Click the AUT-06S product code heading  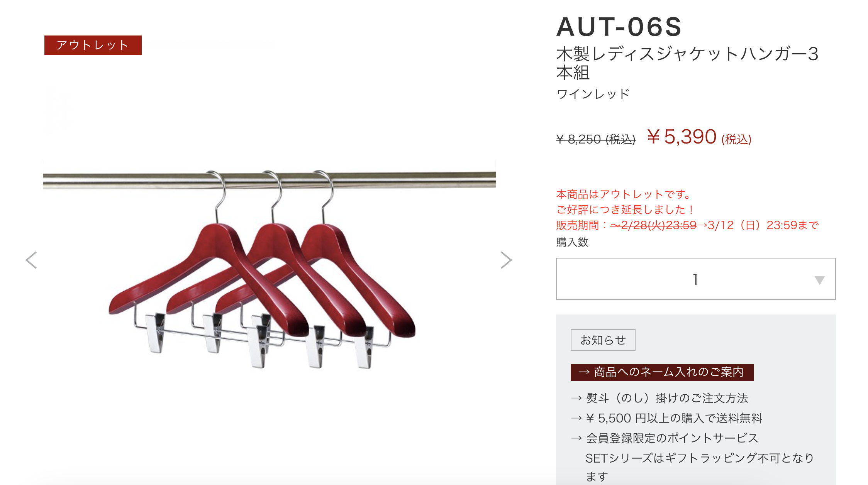click(x=619, y=27)
